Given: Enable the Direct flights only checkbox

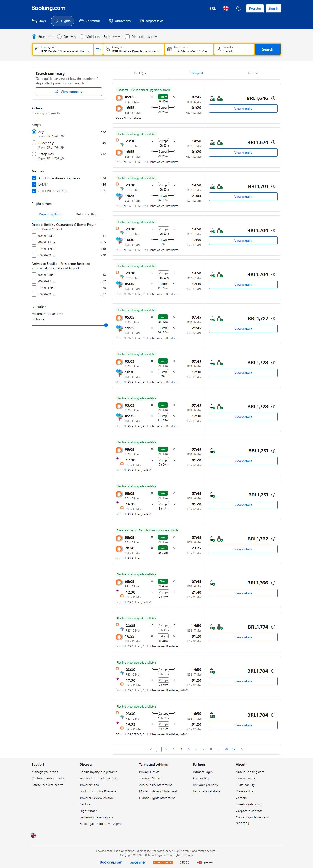Looking at the screenshot, I should coord(127,37).
